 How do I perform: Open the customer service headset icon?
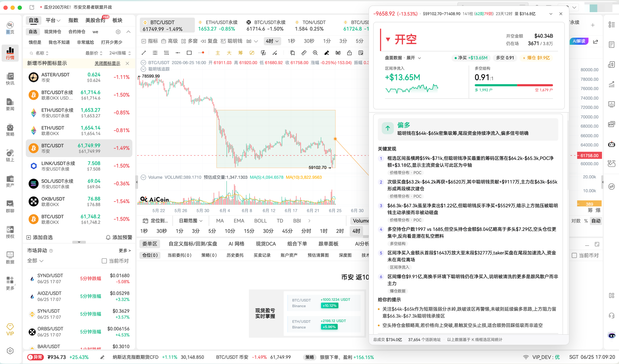(611, 315)
